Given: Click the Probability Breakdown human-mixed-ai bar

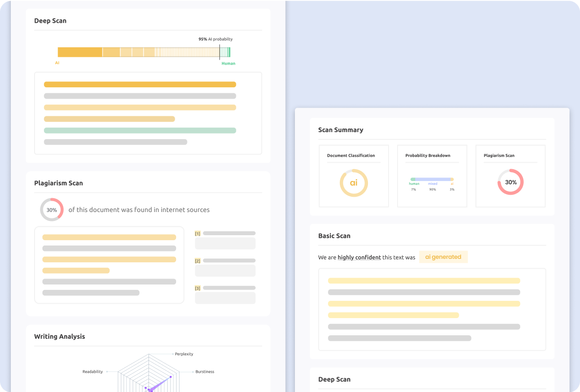Looking at the screenshot, I should (432, 179).
